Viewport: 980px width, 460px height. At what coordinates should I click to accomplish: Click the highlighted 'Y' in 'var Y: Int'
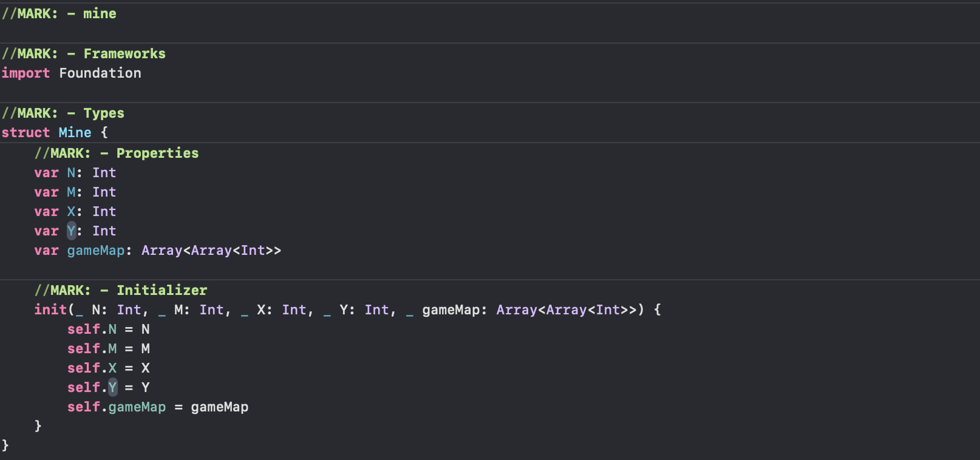click(71, 231)
